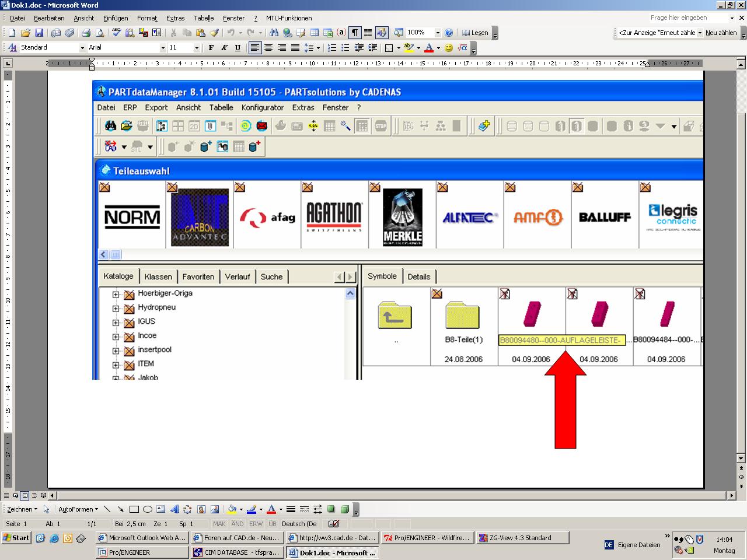Insert clip art from the drawing toolbar
Viewport: 747px width, 560px height.
[201, 509]
